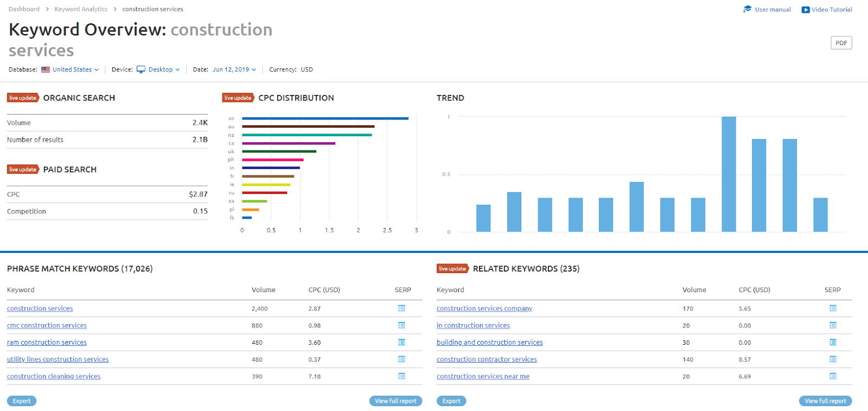This screenshot has height=411, width=868.
Task: Open building and construction services keyword link
Action: click(x=489, y=343)
